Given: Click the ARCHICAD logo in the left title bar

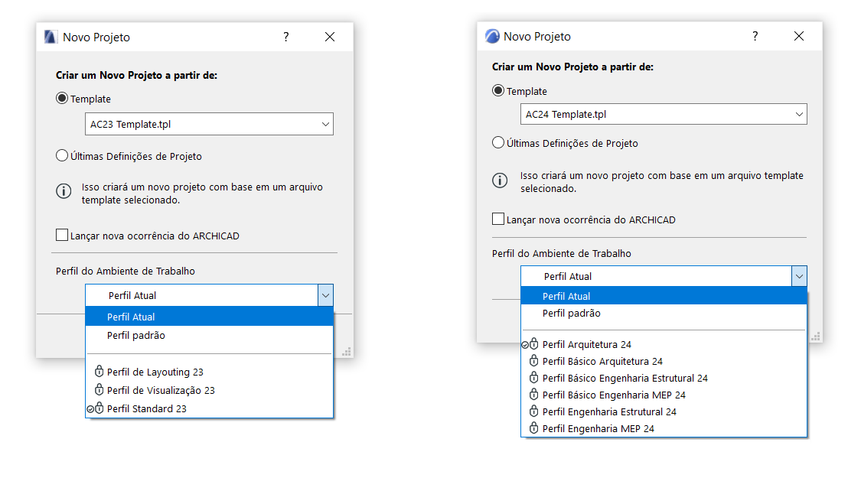Looking at the screenshot, I should point(51,37).
